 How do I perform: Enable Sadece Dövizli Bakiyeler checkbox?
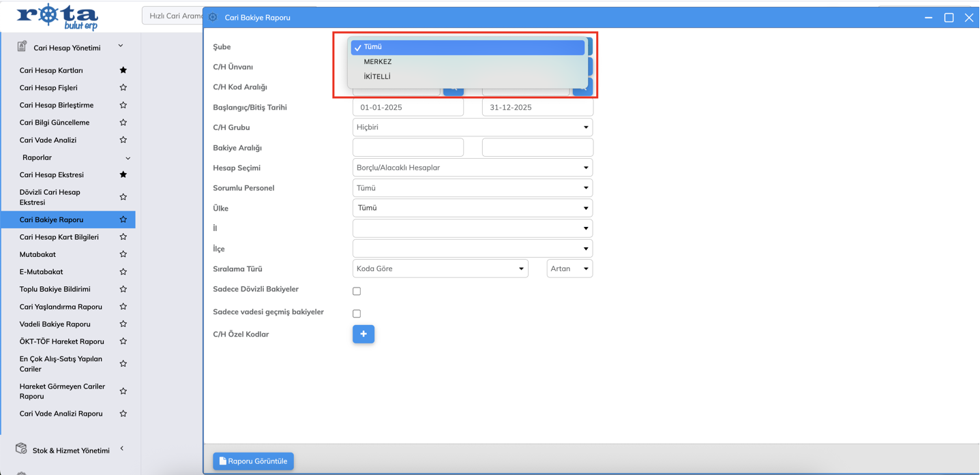tap(357, 291)
